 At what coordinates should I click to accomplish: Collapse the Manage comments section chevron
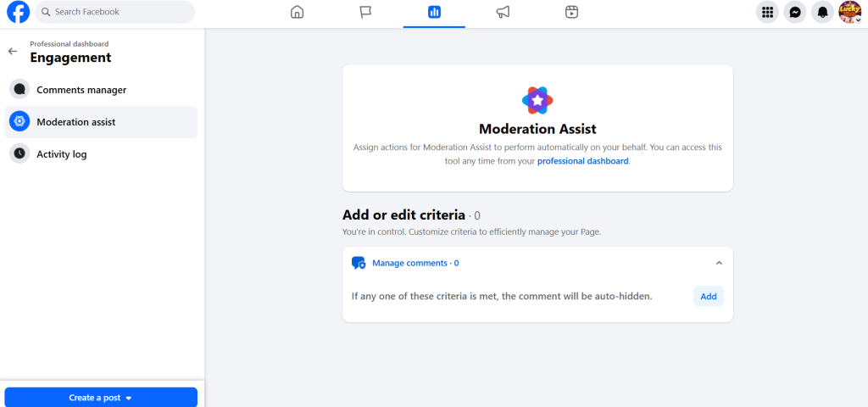[x=719, y=263]
